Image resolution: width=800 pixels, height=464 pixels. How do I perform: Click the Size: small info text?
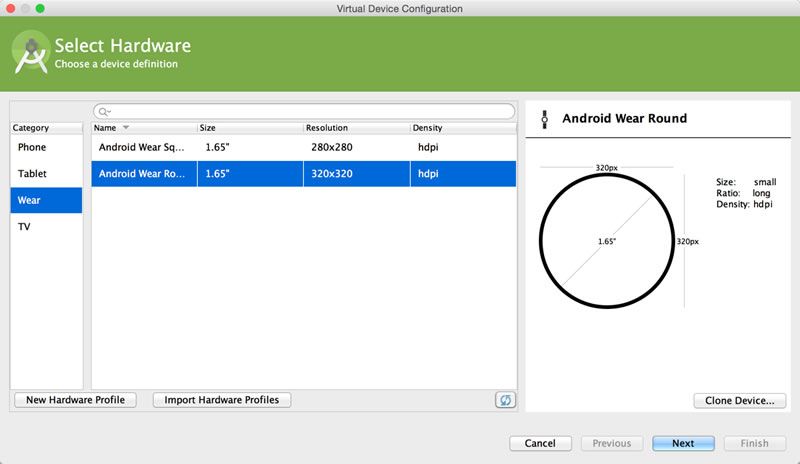pyautogui.click(x=746, y=182)
